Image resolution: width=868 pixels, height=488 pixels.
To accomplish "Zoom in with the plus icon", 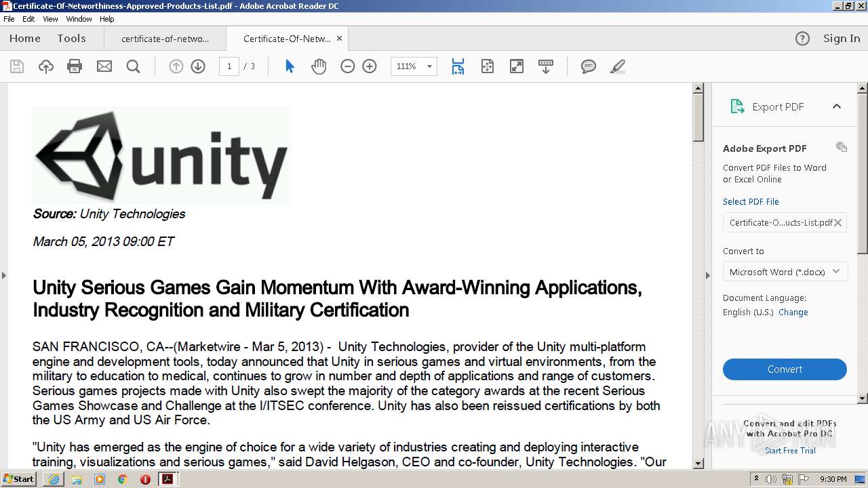I will click(370, 66).
